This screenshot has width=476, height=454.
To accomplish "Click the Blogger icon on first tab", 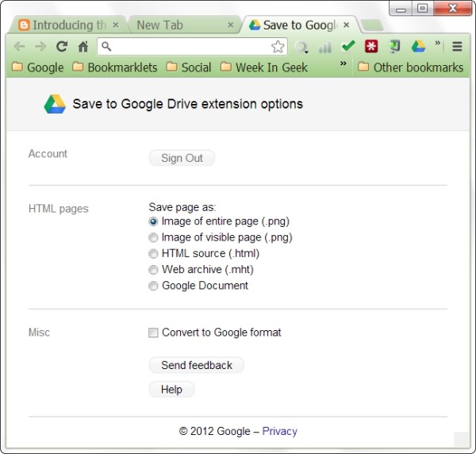I will click(24, 25).
